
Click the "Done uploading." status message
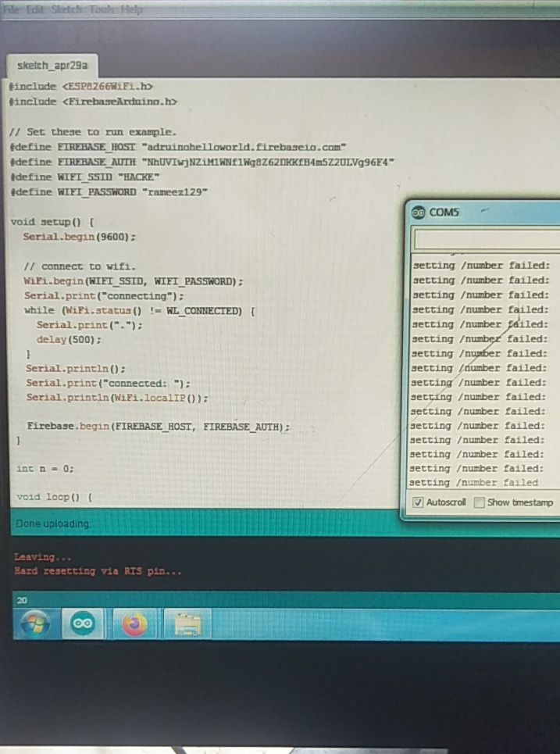pyautogui.click(x=52, y=524)
